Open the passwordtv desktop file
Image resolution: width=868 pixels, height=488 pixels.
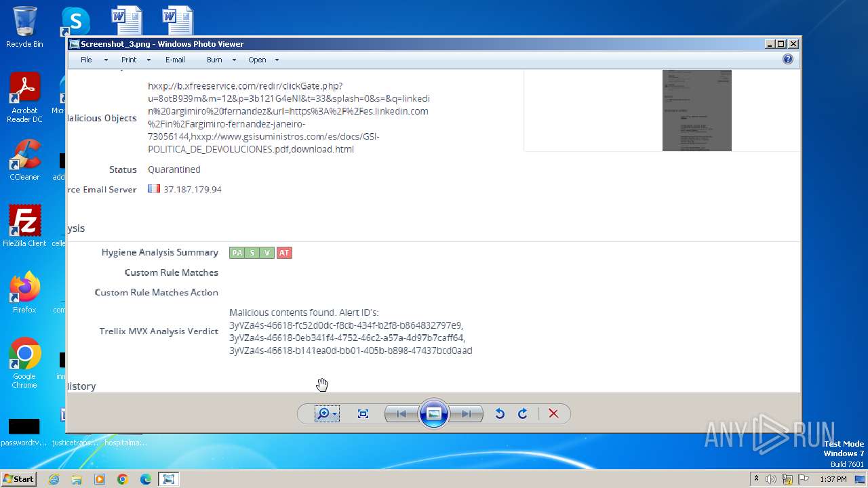[x=24, y=432]
